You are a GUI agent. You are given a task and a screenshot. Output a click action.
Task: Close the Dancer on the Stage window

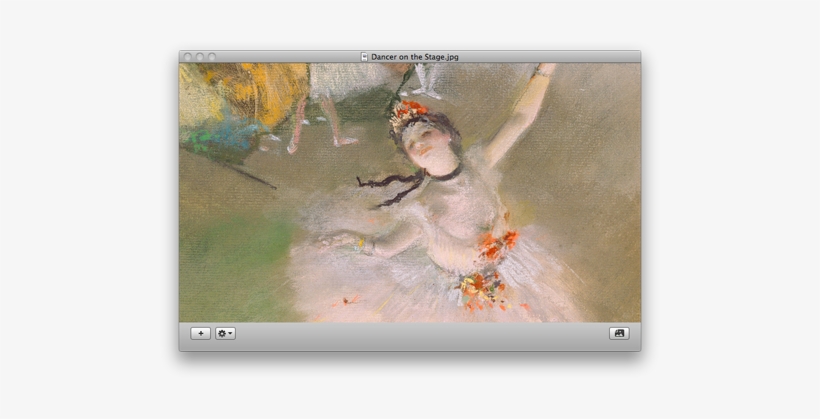[x=188, y=56]
